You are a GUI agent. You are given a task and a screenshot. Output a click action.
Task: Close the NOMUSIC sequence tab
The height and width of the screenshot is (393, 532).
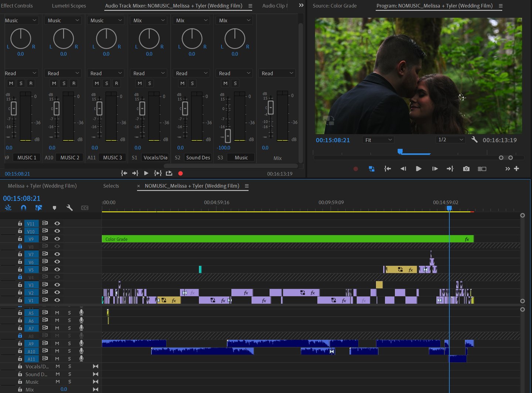click(139, 186)
